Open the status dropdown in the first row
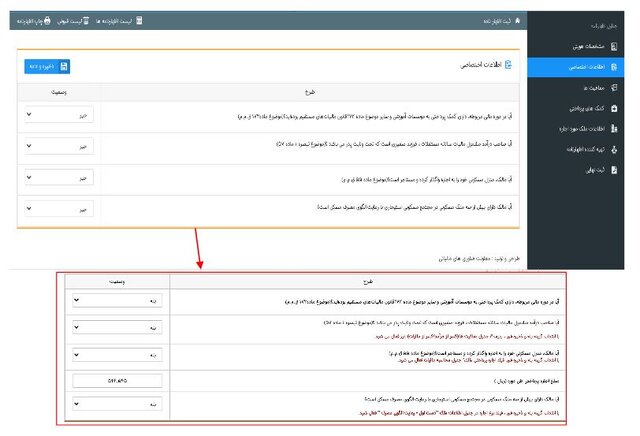The width and height of the screenshot is (640, 436). coord(59,114)
